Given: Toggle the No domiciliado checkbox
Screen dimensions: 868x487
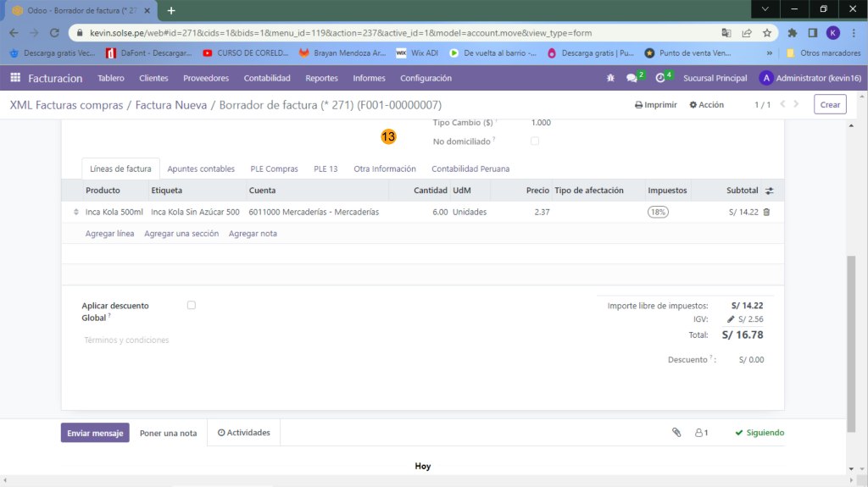Looking at the screenshot, I should click(535, 141).
